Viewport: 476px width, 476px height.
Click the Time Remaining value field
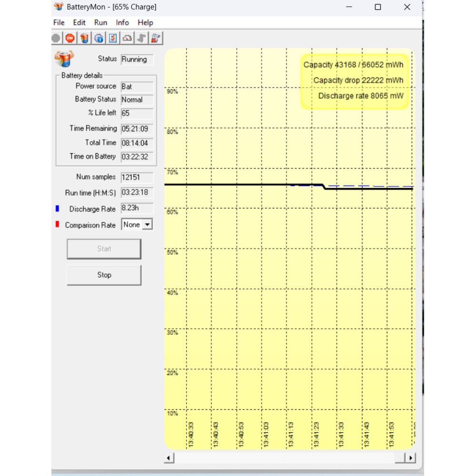pos(137,129)
